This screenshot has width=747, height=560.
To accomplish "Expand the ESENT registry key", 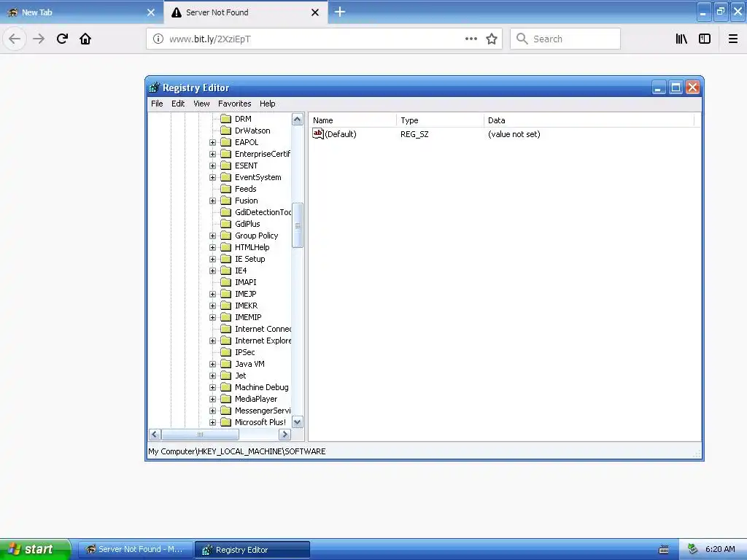I will [x=212, y=166].
